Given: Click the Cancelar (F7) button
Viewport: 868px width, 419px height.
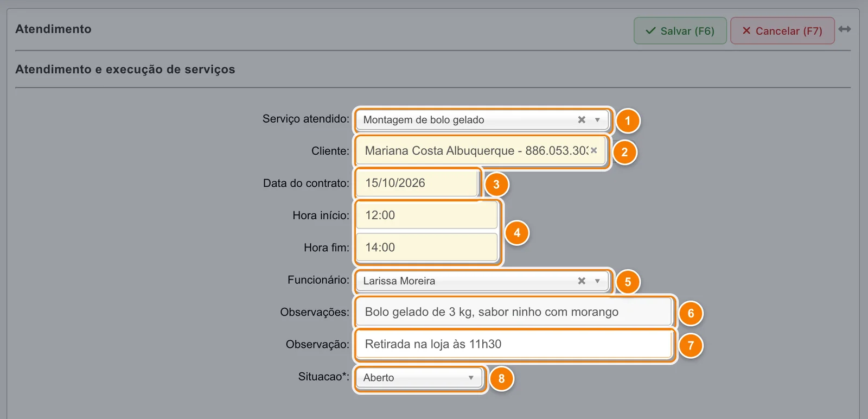Looking at the screenshot, I should point(782,31).
